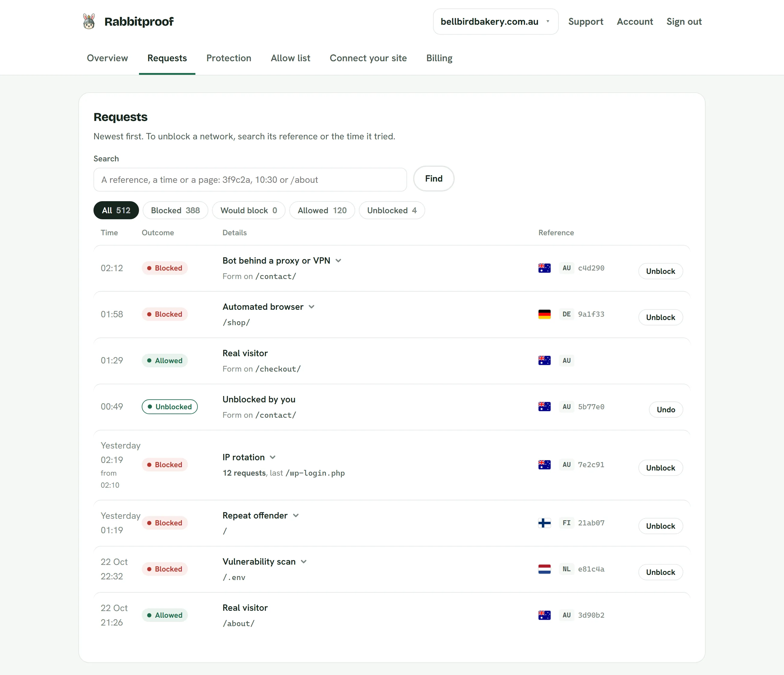The image size is (784, 675).
Task: Expand the IP rotation details
Action: pyautogui.click(x=273, y=458)
